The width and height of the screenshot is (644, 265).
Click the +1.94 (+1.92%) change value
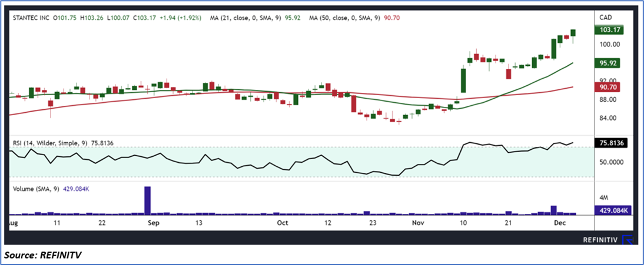click(x=182, y=18)
